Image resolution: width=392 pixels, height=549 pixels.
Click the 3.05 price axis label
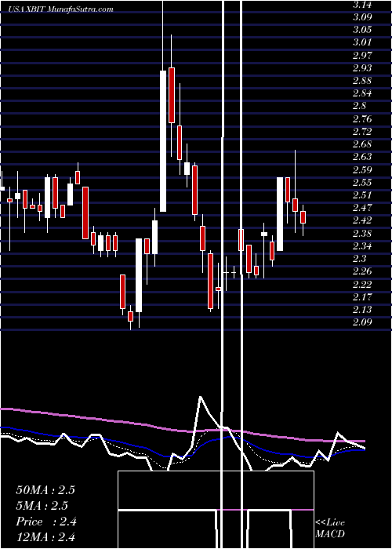tap(362, 30)
